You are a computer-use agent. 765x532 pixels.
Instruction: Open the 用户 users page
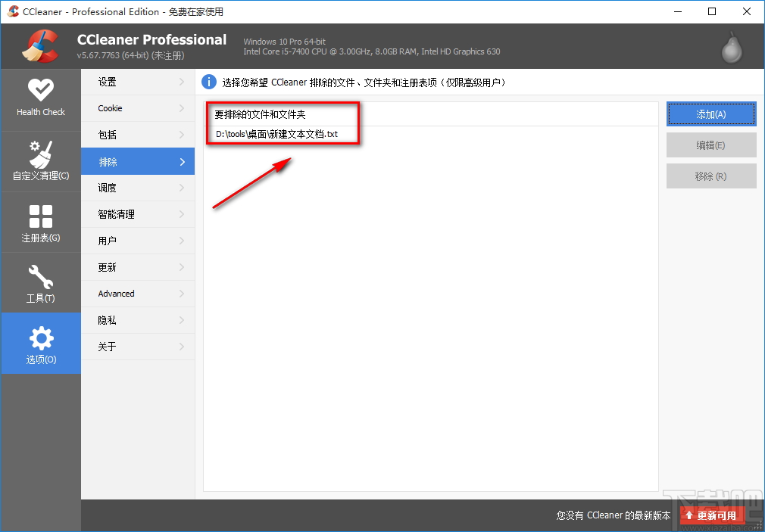(138, 241)
